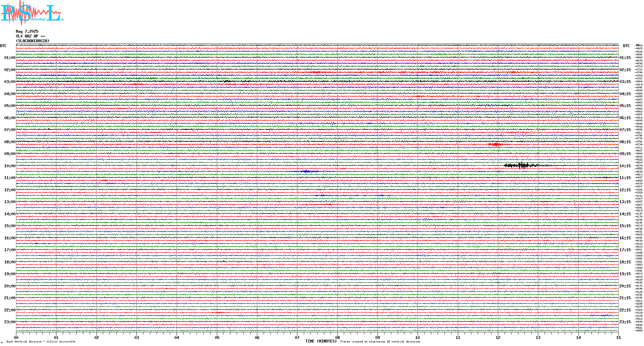Click the '01:15' end-of-row time label

click(625, 58)
